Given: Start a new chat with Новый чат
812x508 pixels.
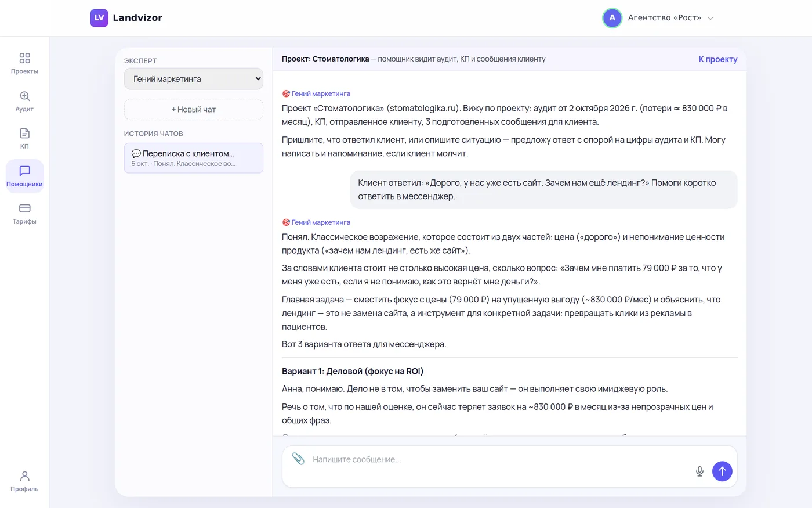Looking at the screenshot, I should 194,110.
